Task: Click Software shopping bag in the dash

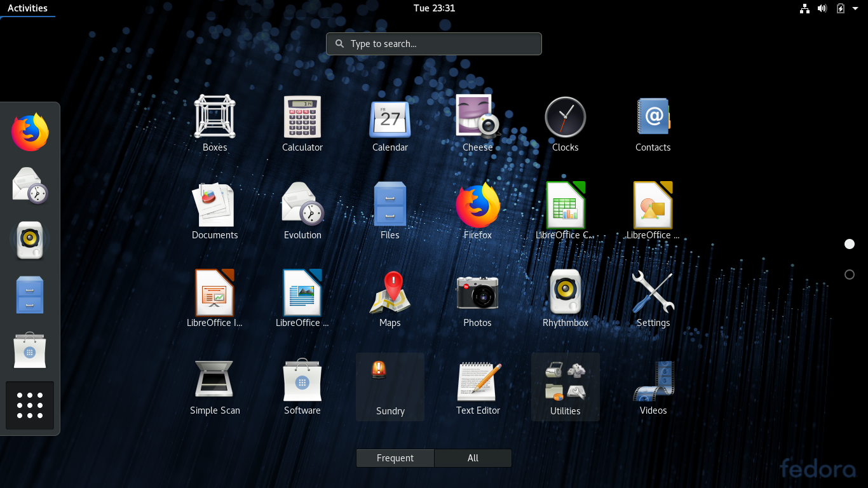Action: (30, 349)
